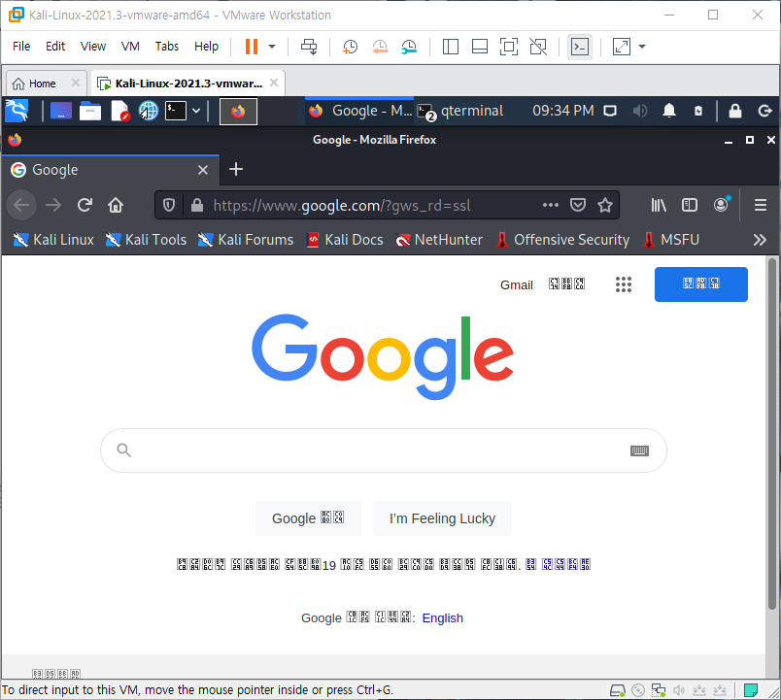Screen dimensions: 781x700
Task: Reload the Google page
Action: pos(85,205)
